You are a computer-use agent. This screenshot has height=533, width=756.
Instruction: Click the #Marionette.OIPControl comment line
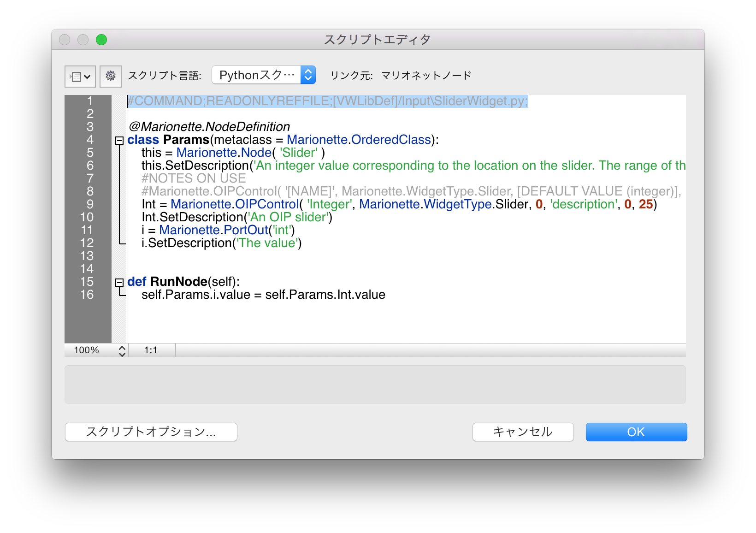coord(412,191)
